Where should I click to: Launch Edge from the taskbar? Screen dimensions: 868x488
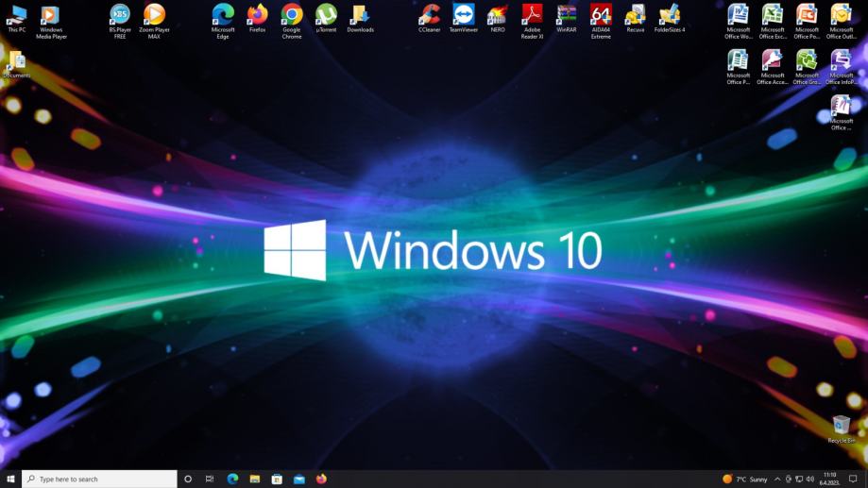pyautogui.click(x=232, y=480)
